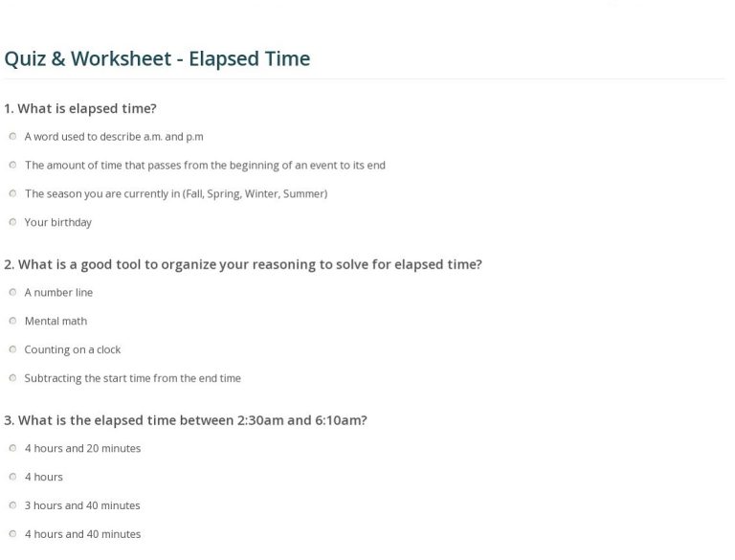Screen dimensions: 735x560
Task: Click the 'Mental math' answer label
Action: point(56,322)
